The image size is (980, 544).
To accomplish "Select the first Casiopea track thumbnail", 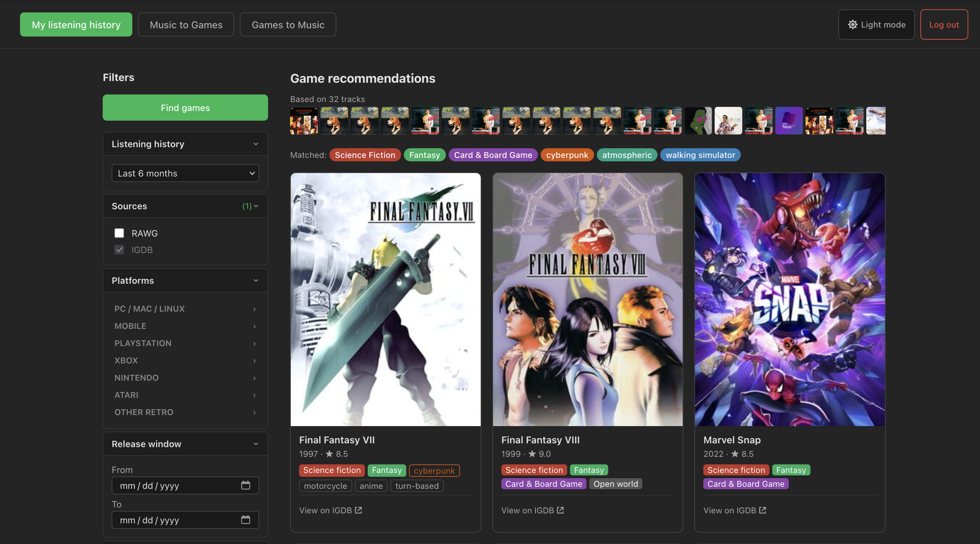I will pos(304,121).
